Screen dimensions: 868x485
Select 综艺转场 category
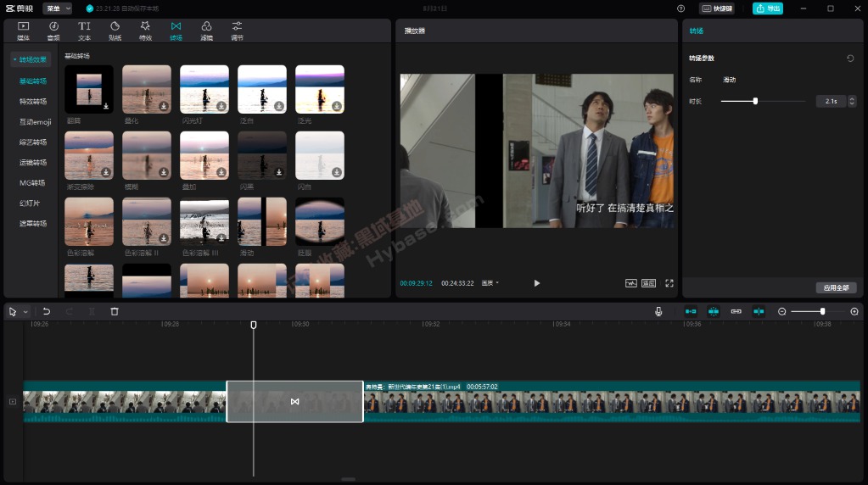click(x=32, y=142)
